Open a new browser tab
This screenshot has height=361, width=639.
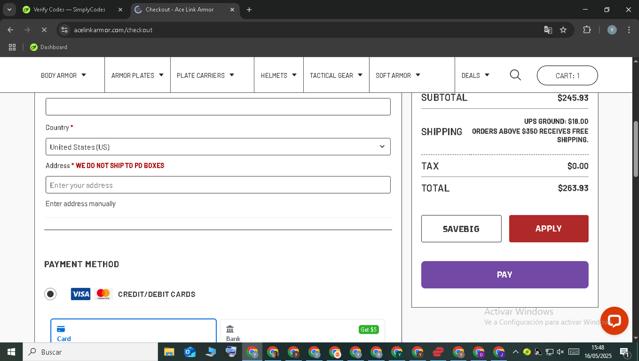pyautogui.click(x=249, y=10)
